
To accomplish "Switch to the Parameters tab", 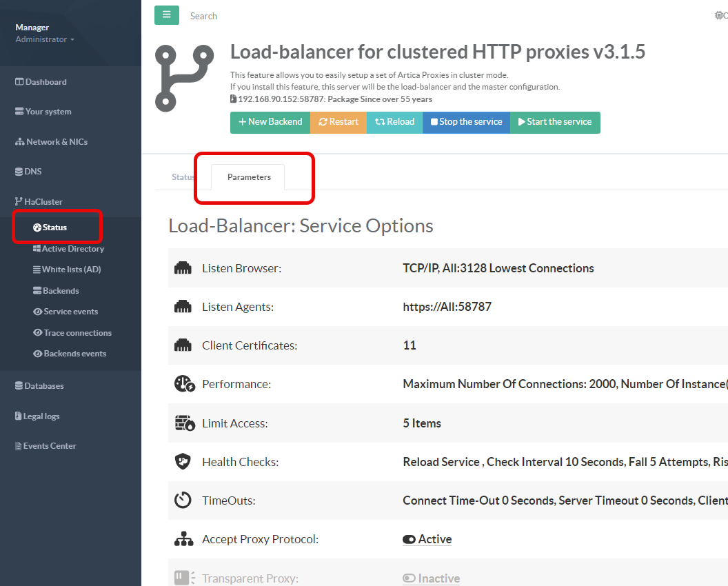I will (249, 177).
